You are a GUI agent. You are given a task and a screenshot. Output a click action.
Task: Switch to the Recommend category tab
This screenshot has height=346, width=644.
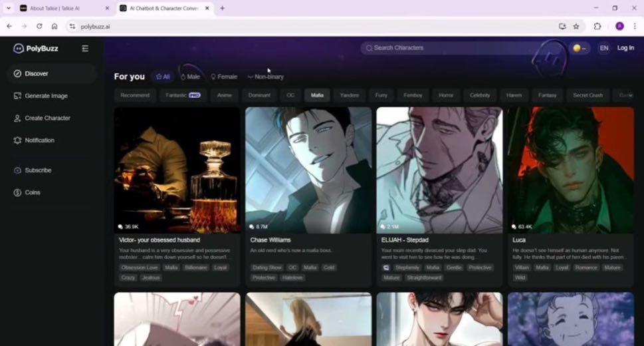tap(135, 95)
